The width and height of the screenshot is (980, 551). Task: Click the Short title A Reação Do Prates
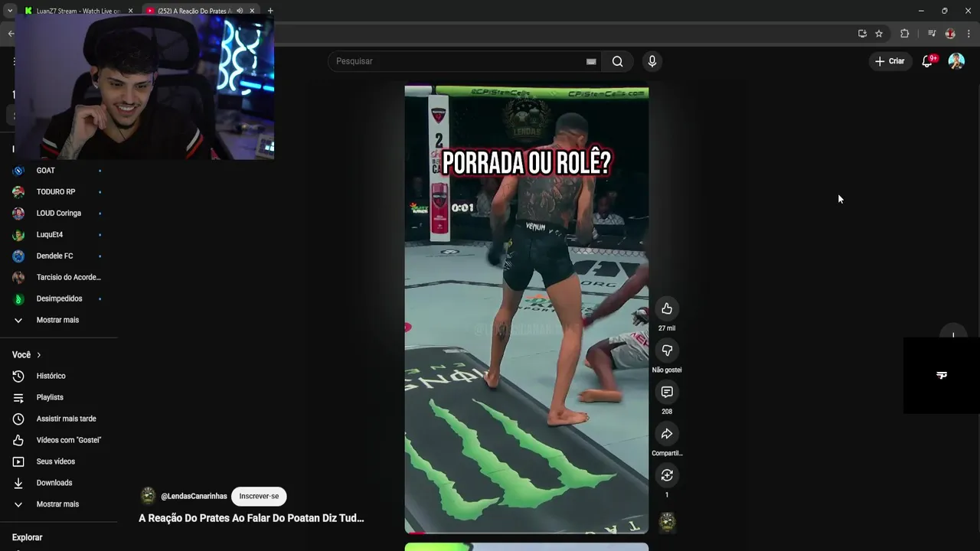251,518
